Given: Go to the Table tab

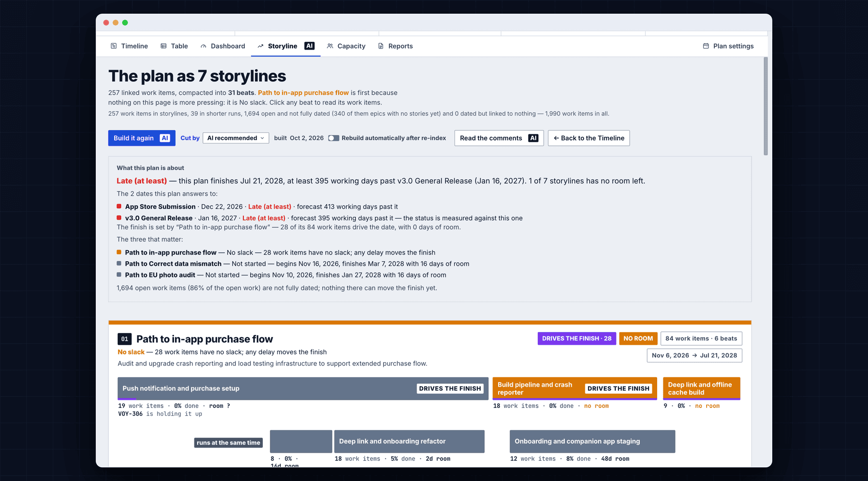Looking at the screenshot, I should click(x=174, y=46).
